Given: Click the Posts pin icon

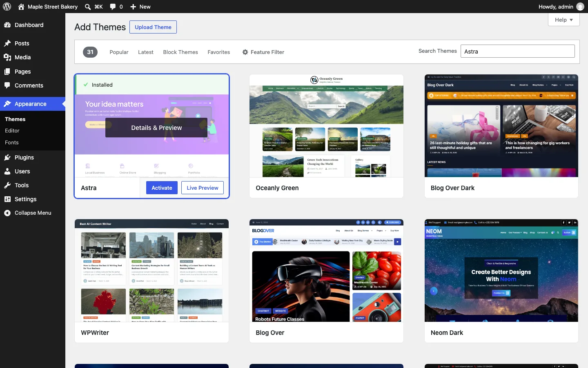Looking at the screenshot, I should [x=7, y=43].
